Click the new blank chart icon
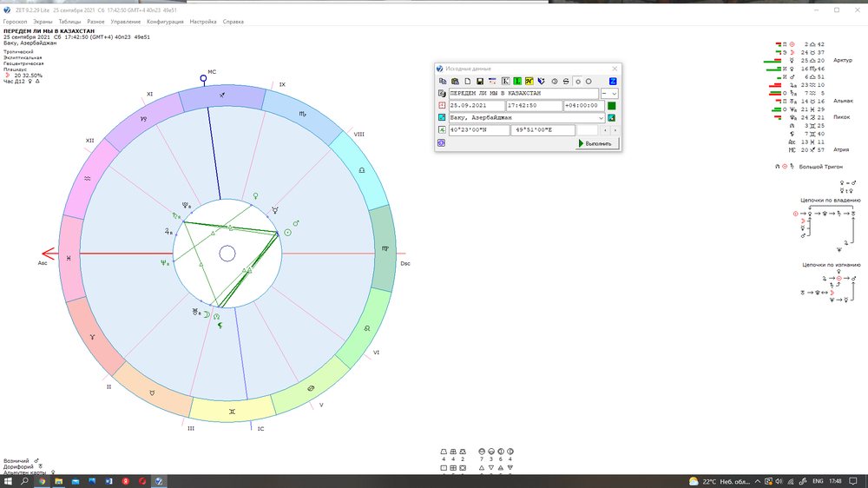868x488 pixels. tap(468, 82)
